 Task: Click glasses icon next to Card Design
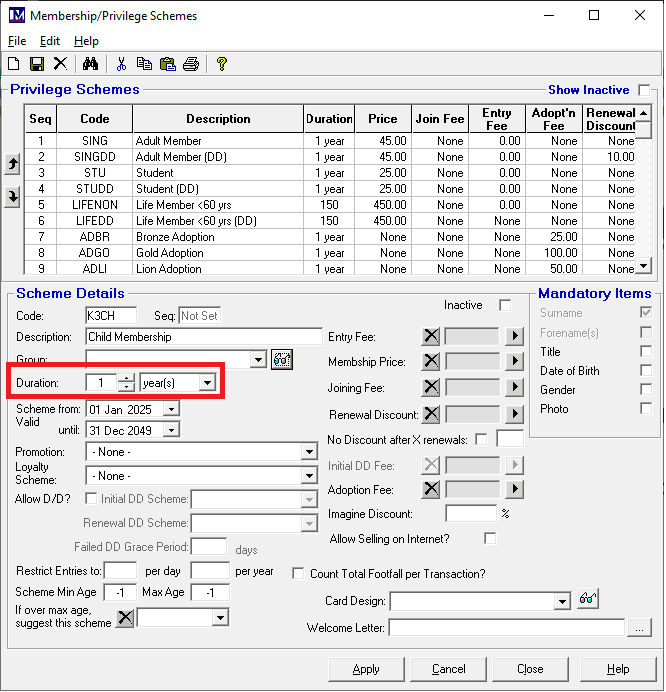coord(589,600)
